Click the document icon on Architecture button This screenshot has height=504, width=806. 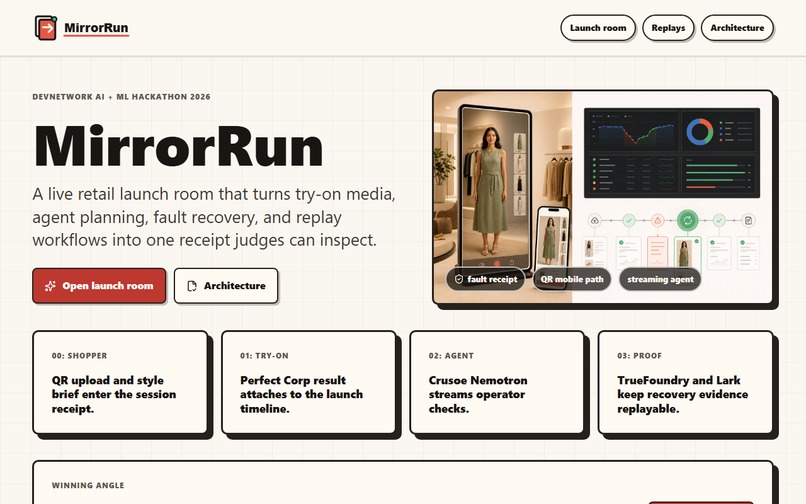click(x=192, y=286)
